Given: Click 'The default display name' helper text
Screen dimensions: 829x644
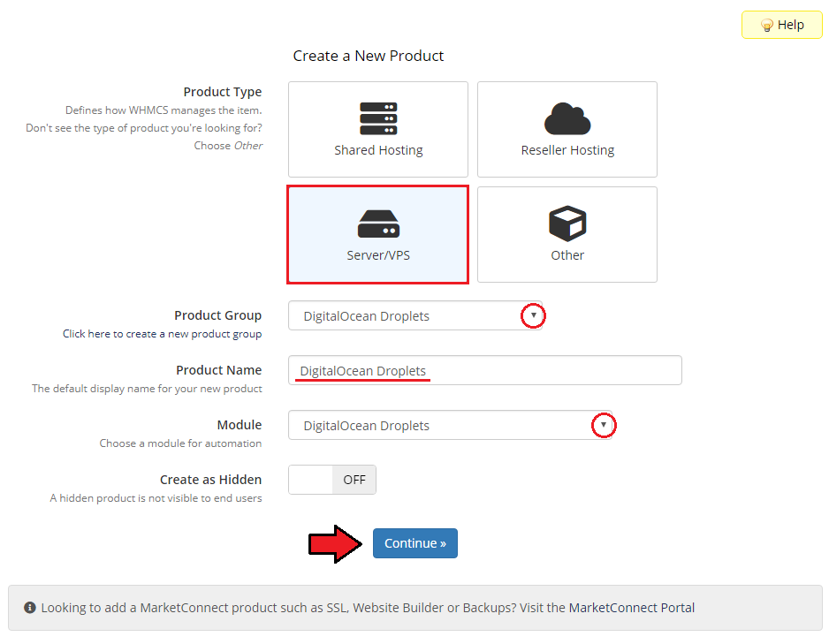Looking at the screenshot, I should [x=147, y=389].
